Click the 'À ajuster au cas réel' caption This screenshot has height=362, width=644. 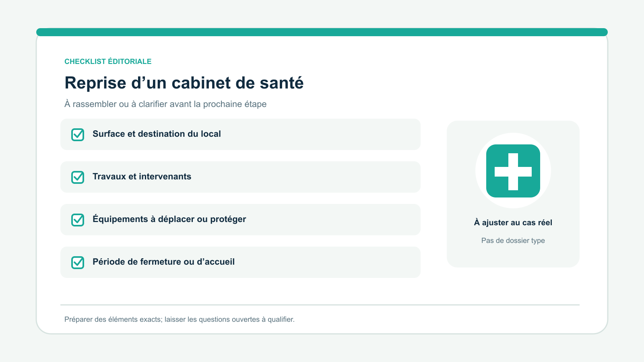[x=513, y=222]
